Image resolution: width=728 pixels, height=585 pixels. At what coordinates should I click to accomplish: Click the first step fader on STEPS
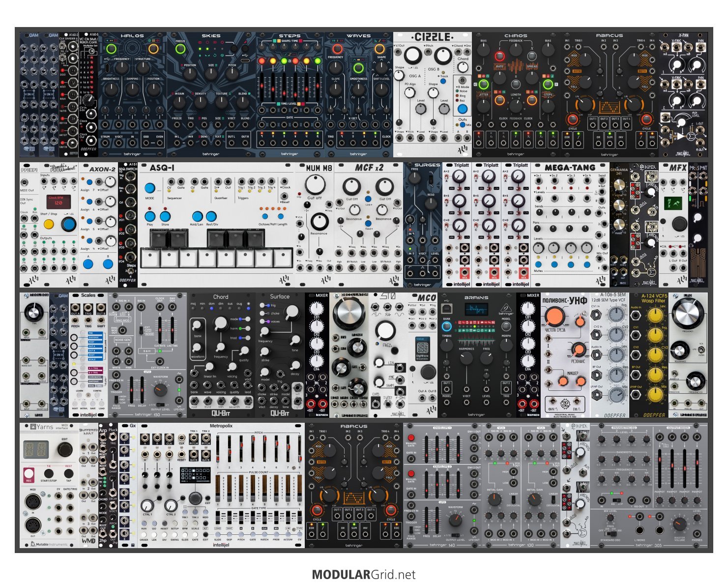(262, 87)
